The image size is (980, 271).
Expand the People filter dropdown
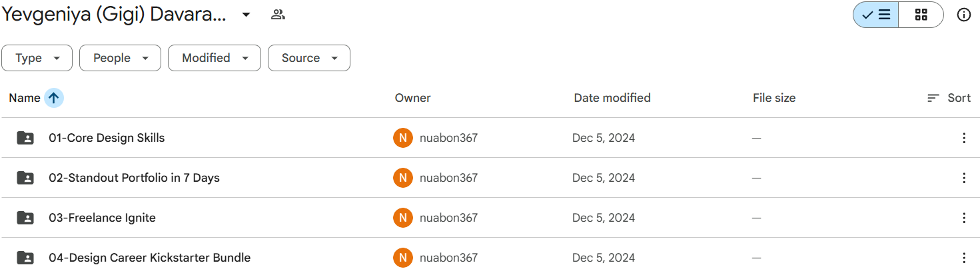click(120, 58)
